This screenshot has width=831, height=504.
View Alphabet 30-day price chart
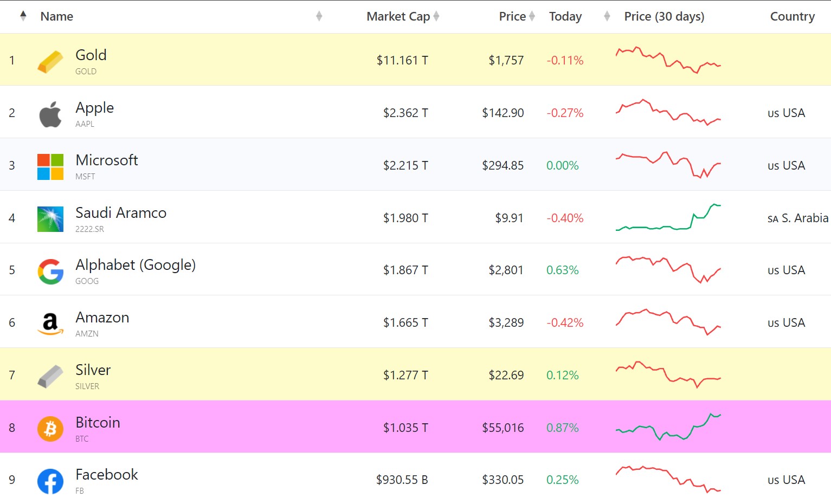click(x=668, y=270)
